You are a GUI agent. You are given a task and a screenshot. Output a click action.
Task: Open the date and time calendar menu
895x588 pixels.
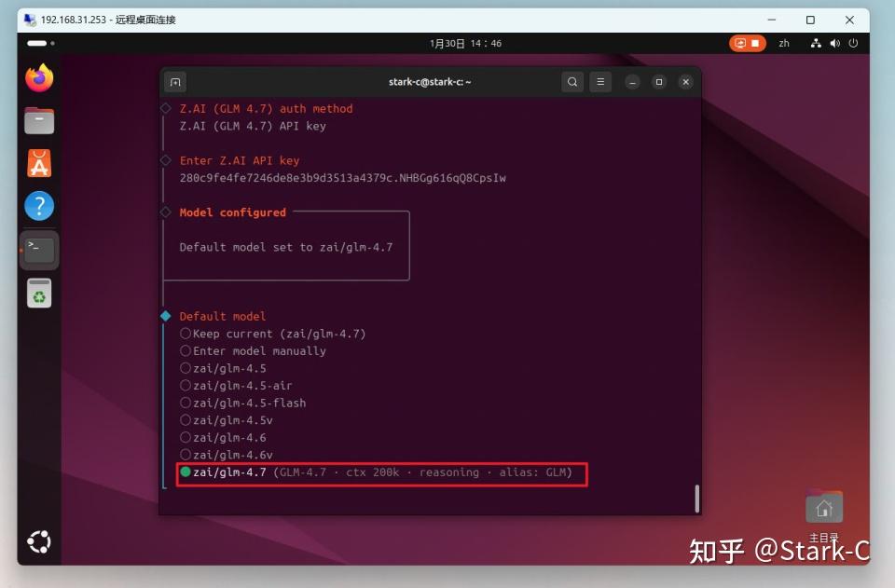pyautogui.click(x=465, y=44)
